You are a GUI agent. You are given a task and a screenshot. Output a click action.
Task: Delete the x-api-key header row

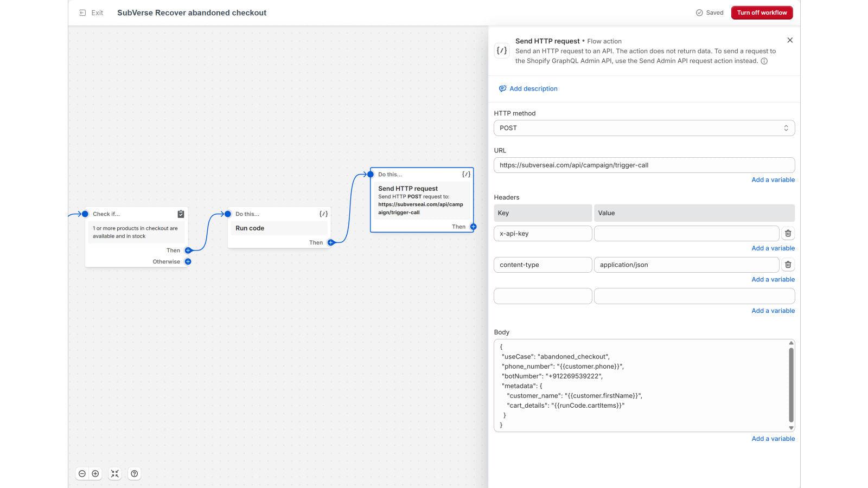coord(788,233)
